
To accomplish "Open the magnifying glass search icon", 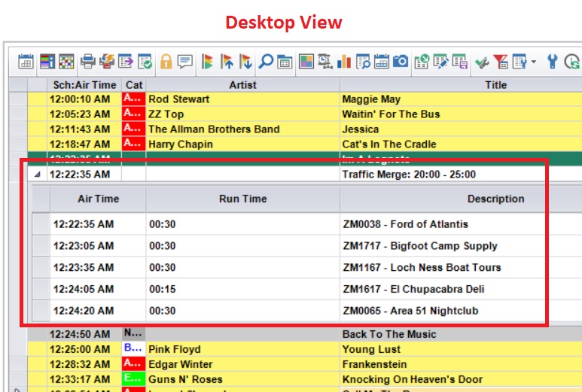I will [266, 62].
